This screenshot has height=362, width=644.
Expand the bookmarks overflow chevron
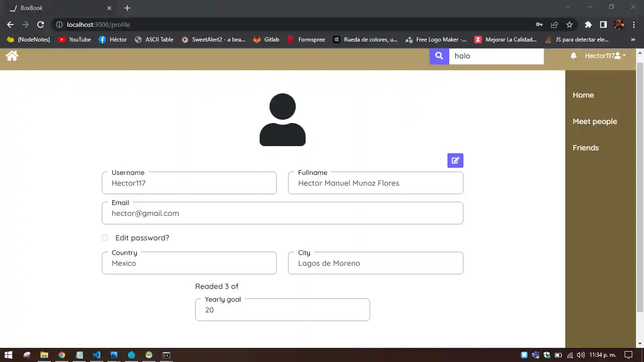633,40
